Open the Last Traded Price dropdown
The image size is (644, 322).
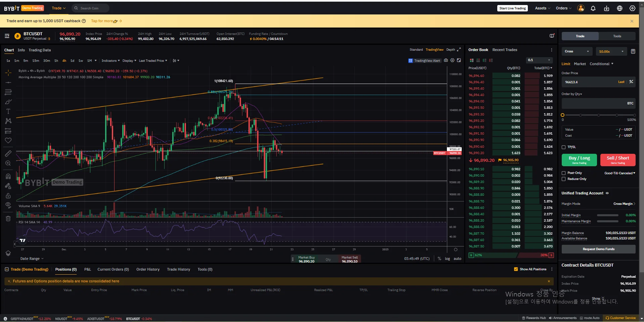[153, 61]
